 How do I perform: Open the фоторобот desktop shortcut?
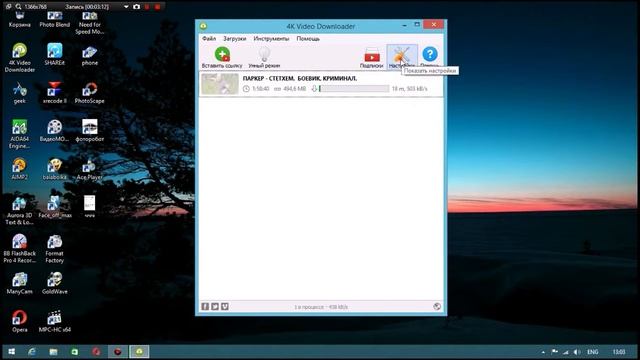(89, 131)
